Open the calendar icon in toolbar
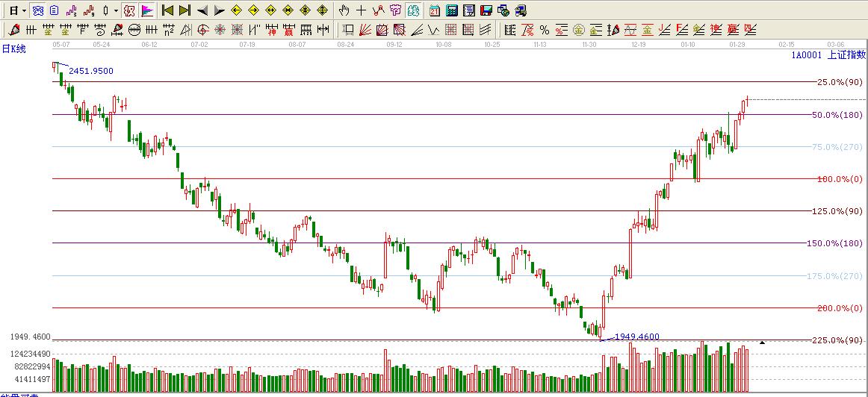 [435, 10]
